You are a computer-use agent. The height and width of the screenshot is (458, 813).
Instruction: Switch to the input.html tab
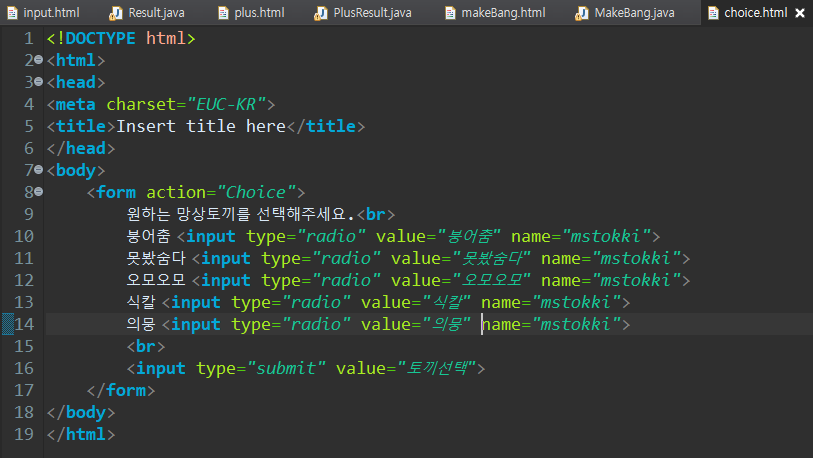pyautogui.click(x=43, y=12)
